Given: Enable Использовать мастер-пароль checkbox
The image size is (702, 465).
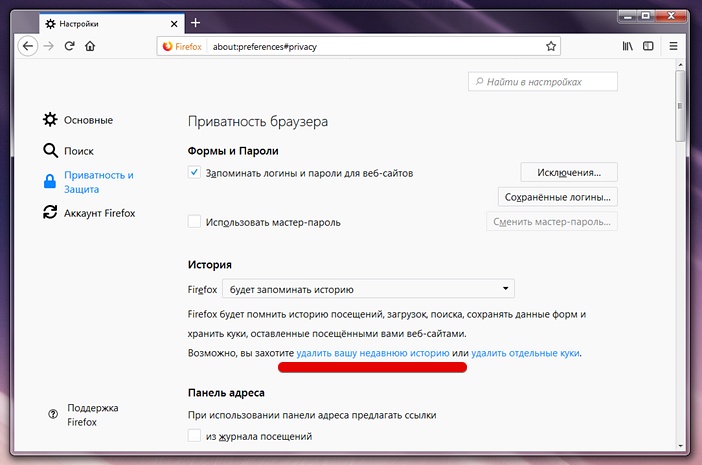Looking at the screenshot, I should (x=194, y=222).
